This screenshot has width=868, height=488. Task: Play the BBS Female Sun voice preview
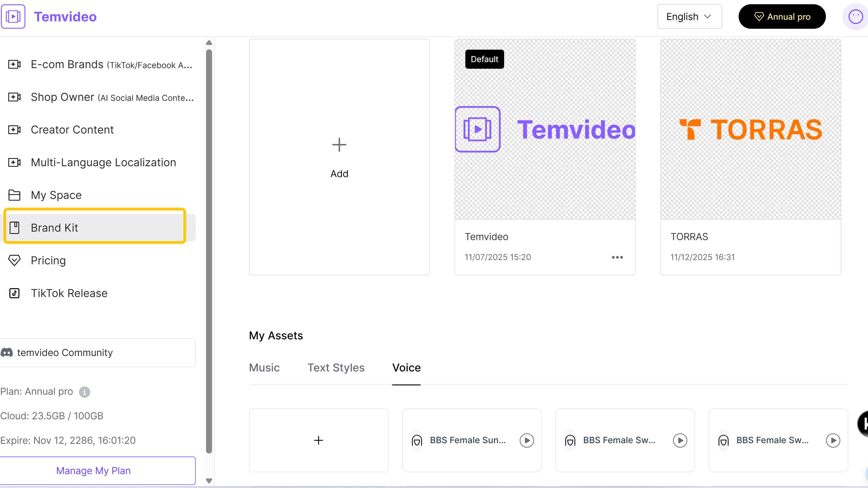(x=527, y=440)
